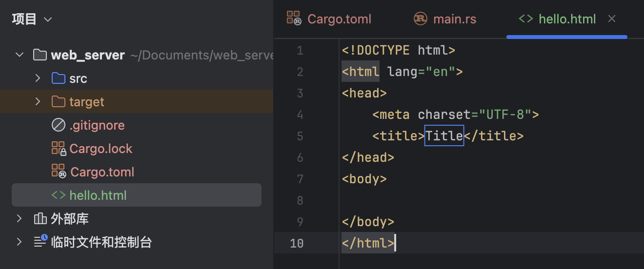Click the target folder icon
This screenshot has width=644, height=269.
[x=58, y=101]
